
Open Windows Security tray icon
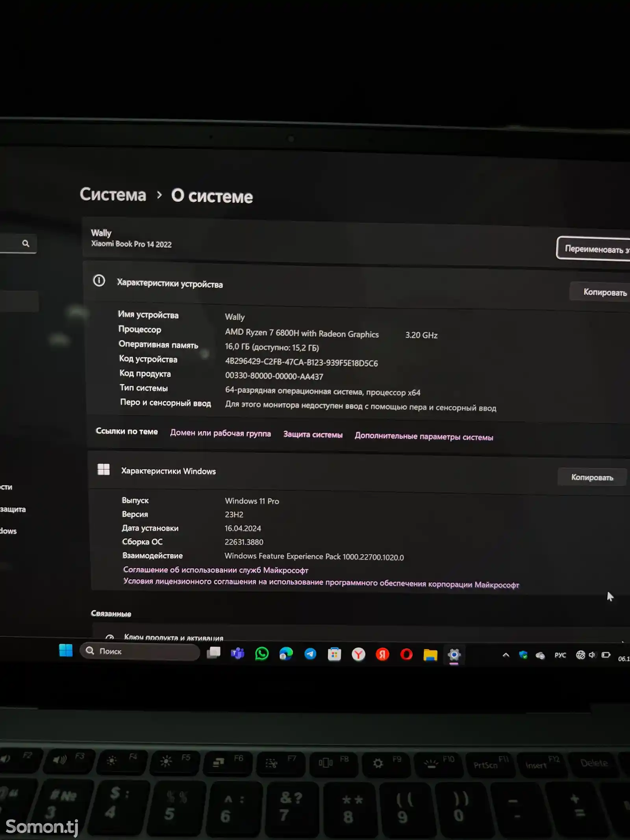[x=523, y=655]
